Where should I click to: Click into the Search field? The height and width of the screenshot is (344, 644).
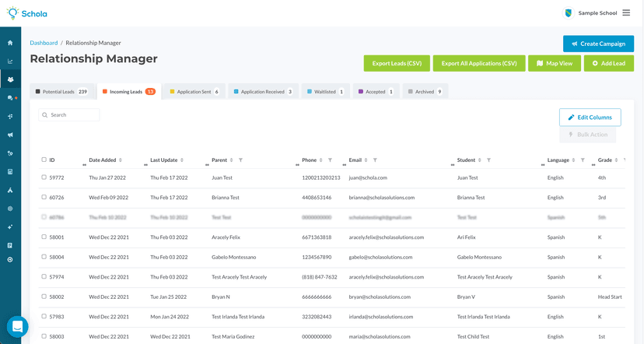(x=69, y=114)
